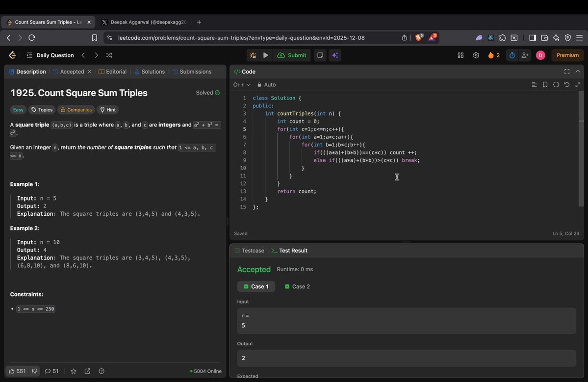This screenshot has width=588, height=382.
Task: Click the invite user icon
Action: (525, 55)
